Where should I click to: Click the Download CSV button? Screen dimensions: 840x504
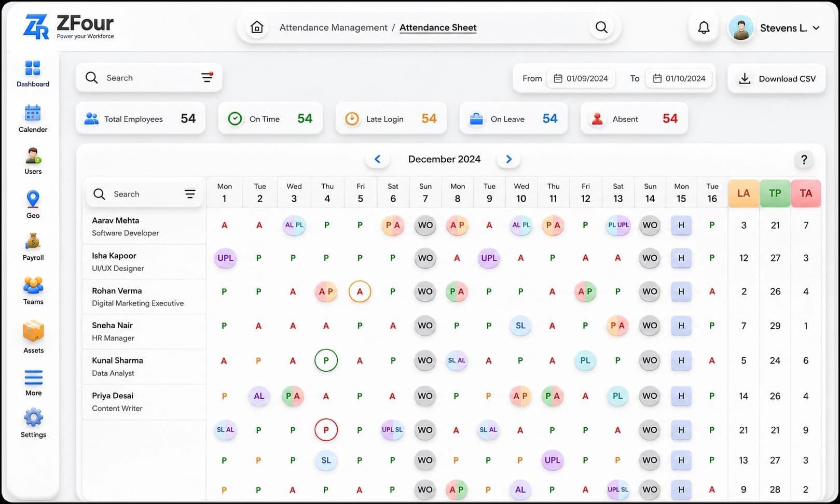777,78
